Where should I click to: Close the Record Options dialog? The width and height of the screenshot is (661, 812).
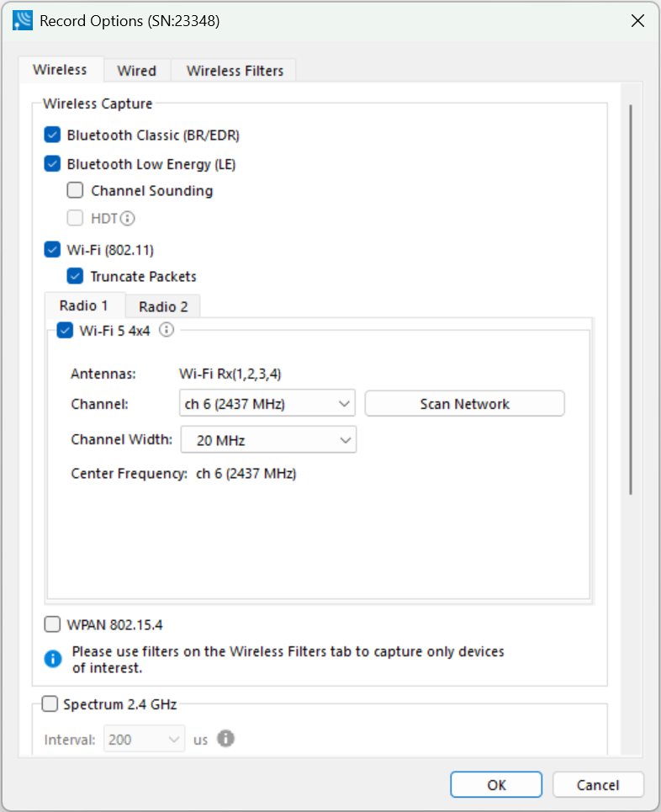click(637, 21)
